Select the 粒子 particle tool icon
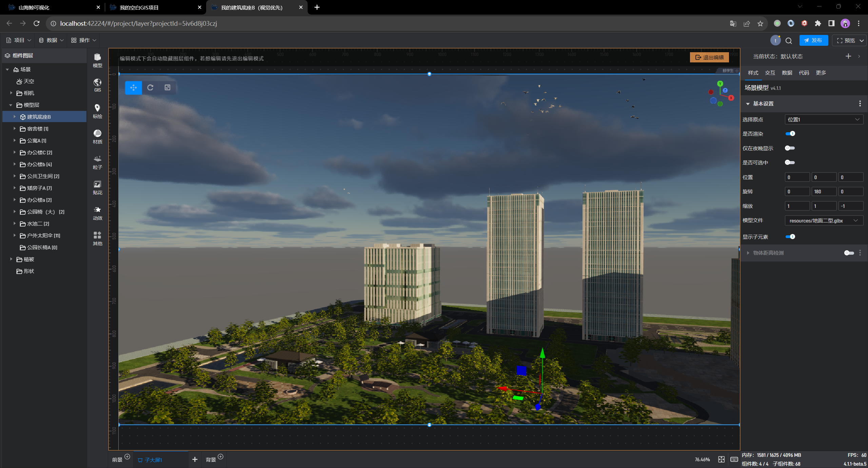Viewport: 868px width, 468px height. pyautogui.click(x=97, y=161)
